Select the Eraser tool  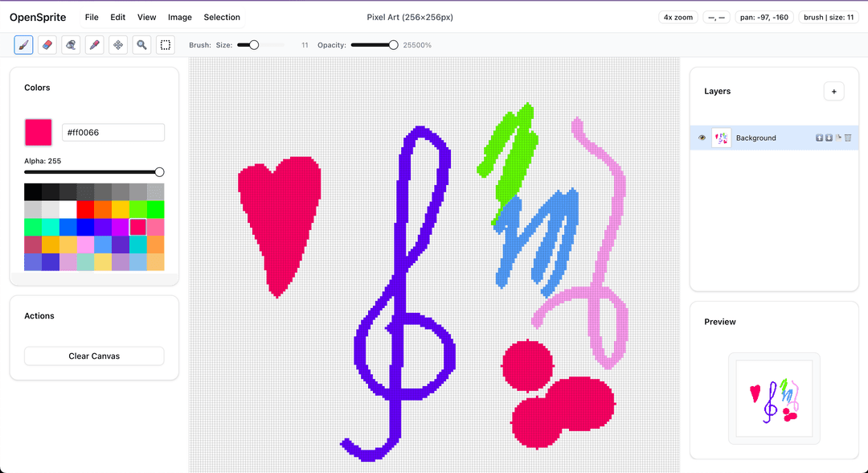tap(47, 45)
